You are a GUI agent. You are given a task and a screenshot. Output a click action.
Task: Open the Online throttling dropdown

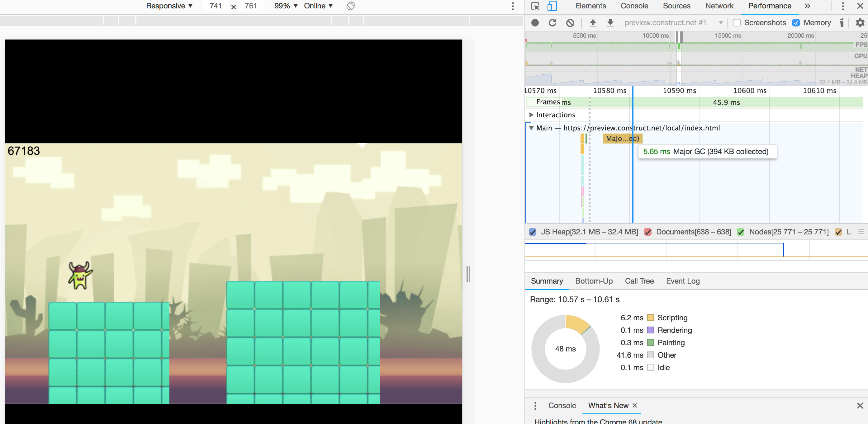318,6
